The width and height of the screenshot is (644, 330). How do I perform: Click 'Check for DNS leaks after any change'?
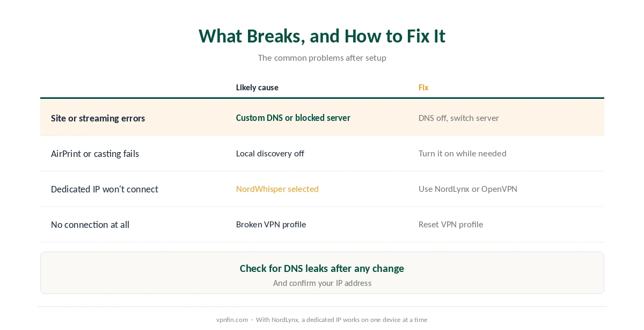pos(322,268)
